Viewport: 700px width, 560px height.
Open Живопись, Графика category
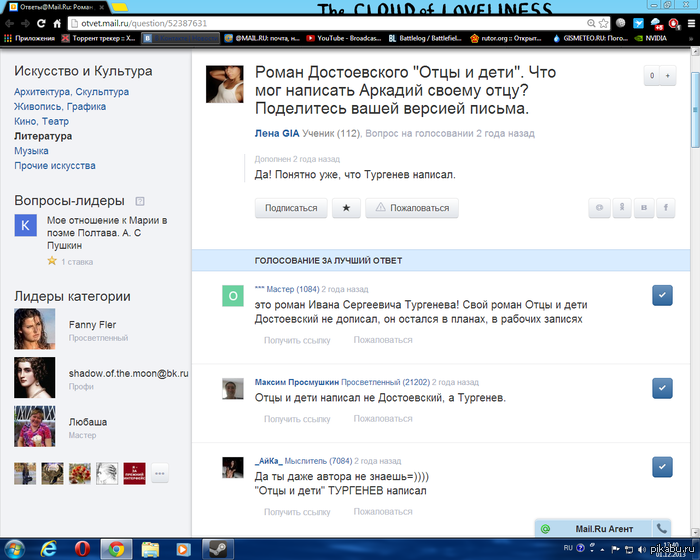coord(60,107)
